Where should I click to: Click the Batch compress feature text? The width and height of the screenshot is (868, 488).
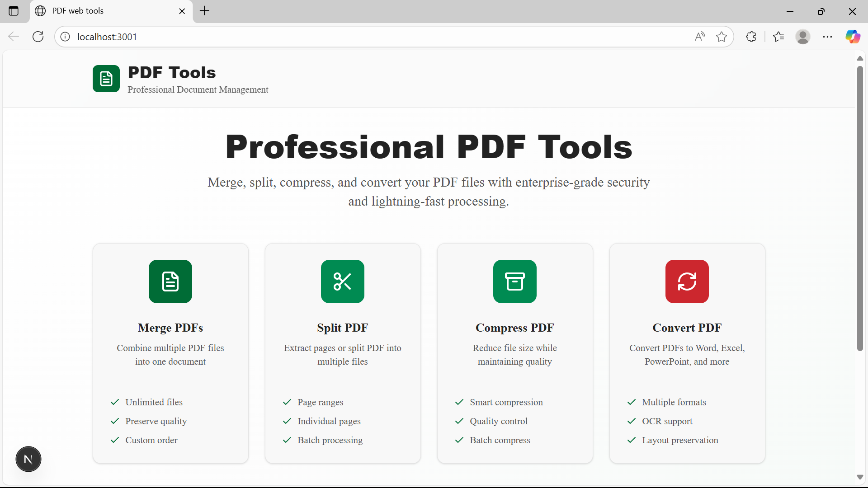500,440
